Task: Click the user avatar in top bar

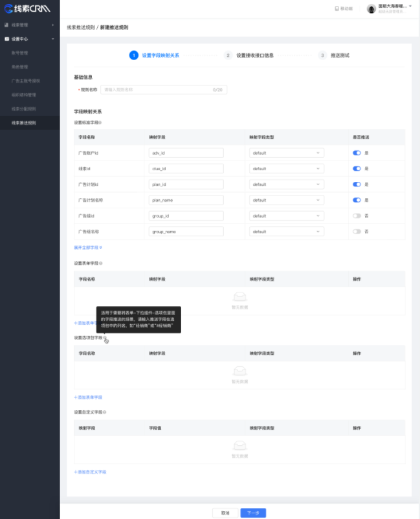Action: 371,8
